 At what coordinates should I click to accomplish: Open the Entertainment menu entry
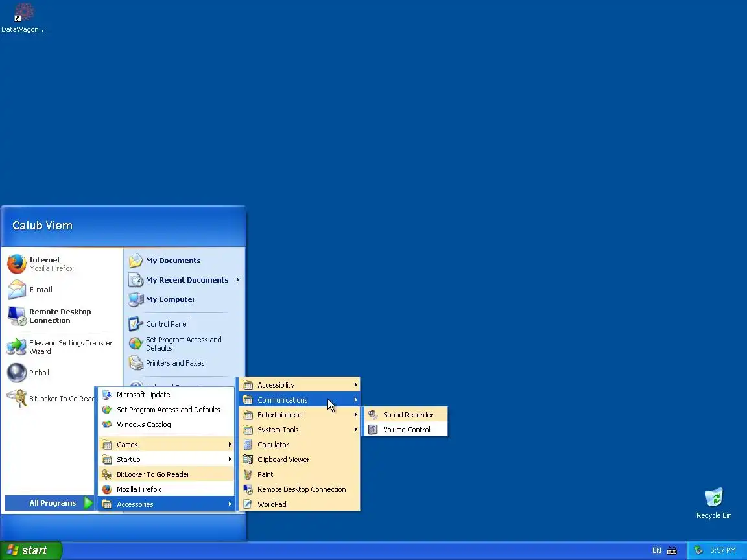(299, 415)
